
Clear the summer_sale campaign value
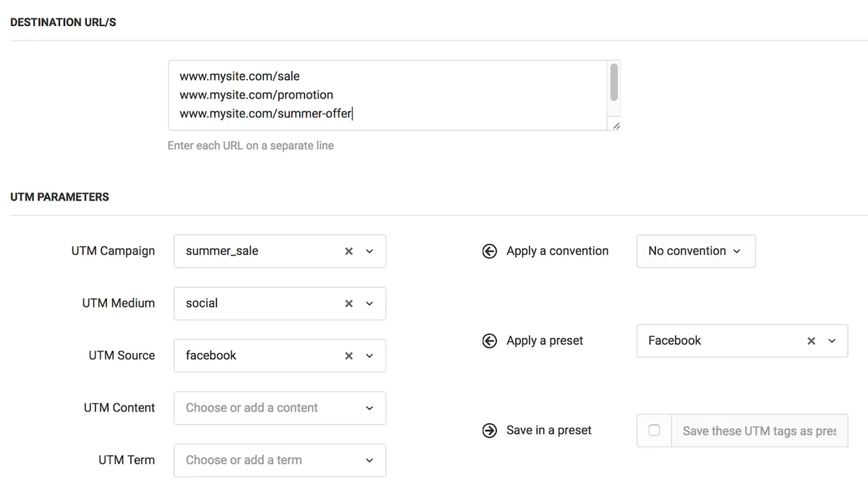coord(348,251)
